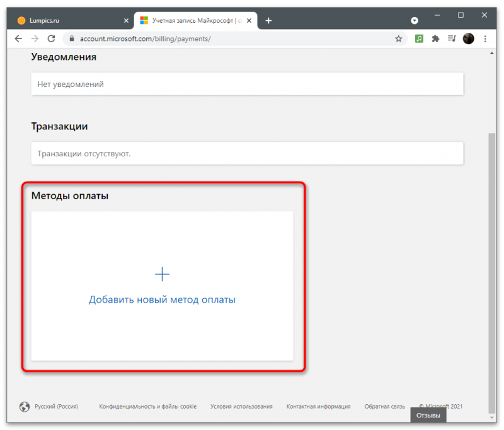The image size is (504, 430).
Task: Select the Учетная запись Майкрософт tab
Action: [x=195, y=21]
